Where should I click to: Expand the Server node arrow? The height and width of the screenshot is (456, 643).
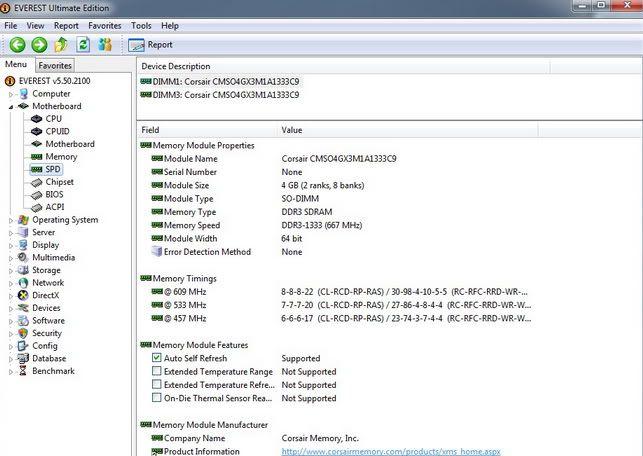pyautogui.click(x=11, y=233)
